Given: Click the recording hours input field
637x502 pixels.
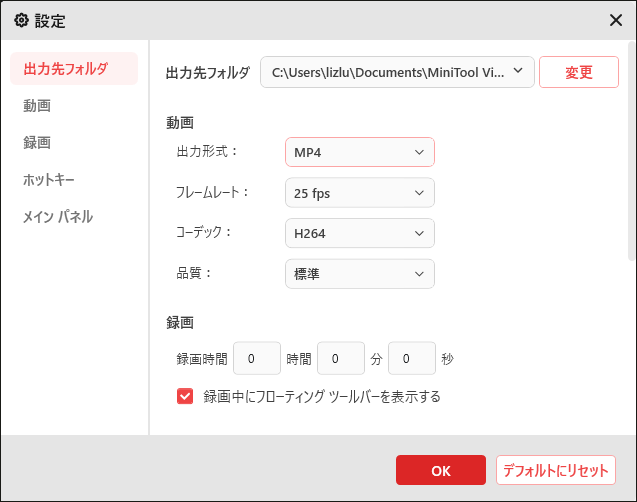Looking at the screenshot, I should 257,358.
